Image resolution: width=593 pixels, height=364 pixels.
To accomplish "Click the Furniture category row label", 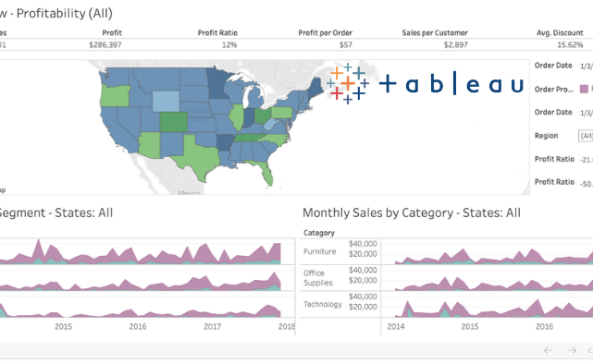I will pyautogui.click(x=319, y=251).
